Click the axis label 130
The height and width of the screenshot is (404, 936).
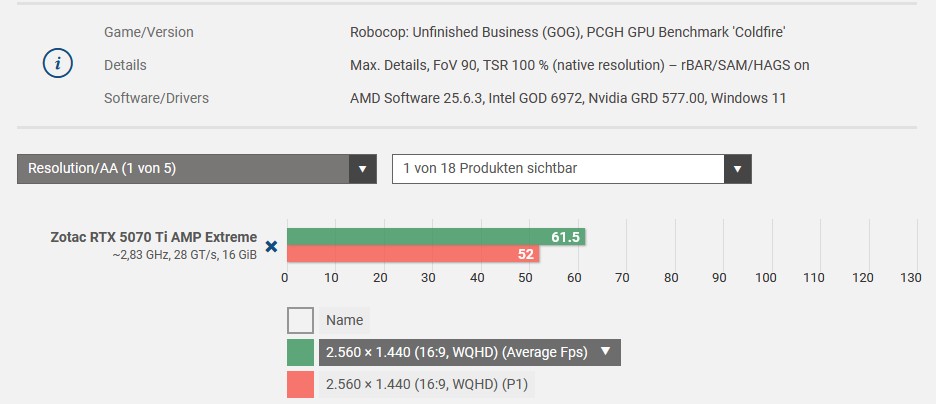point(911,277)
